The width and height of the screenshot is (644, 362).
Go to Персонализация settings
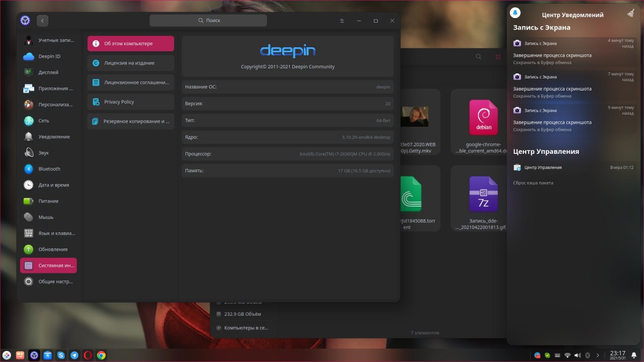[x=48, y=105]
